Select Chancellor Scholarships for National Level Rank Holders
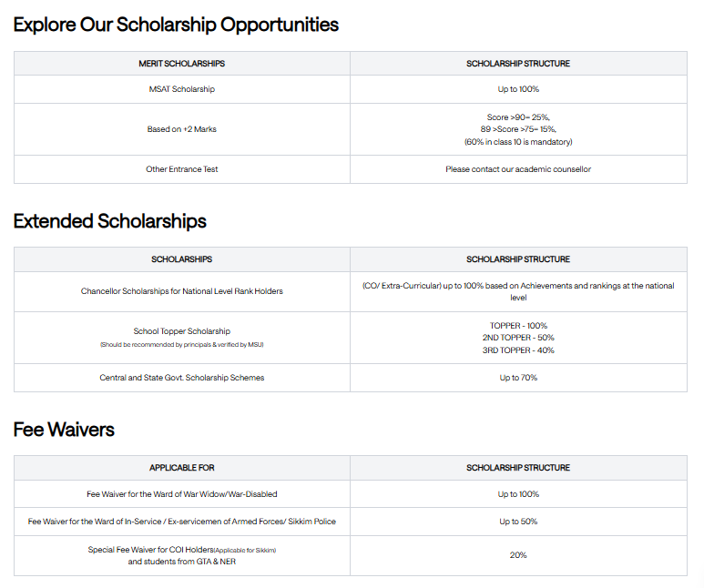The height and width of the screenshot is (588, 704). pyautogui.click(x=182, y=291)
